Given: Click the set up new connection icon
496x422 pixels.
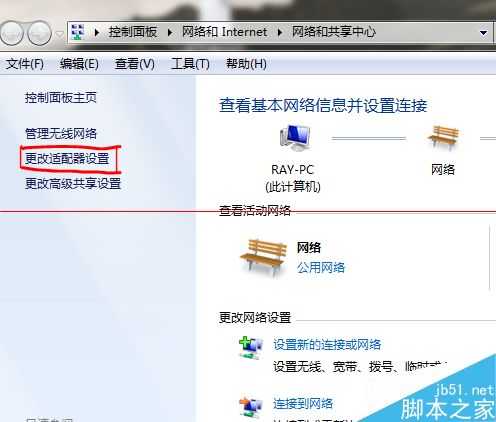Looking at the screenshot, I should (251, 347).
